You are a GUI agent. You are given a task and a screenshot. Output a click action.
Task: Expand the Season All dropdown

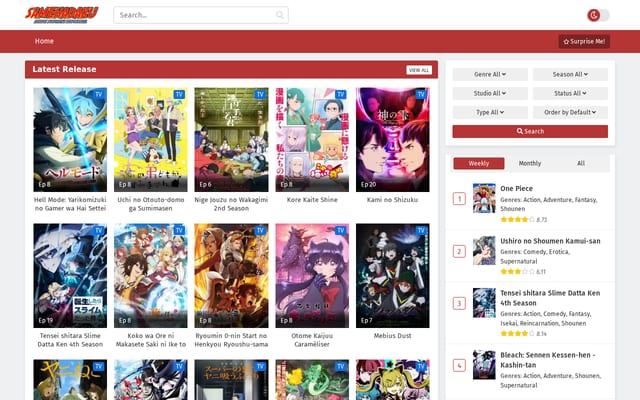[x=570, y=74]
